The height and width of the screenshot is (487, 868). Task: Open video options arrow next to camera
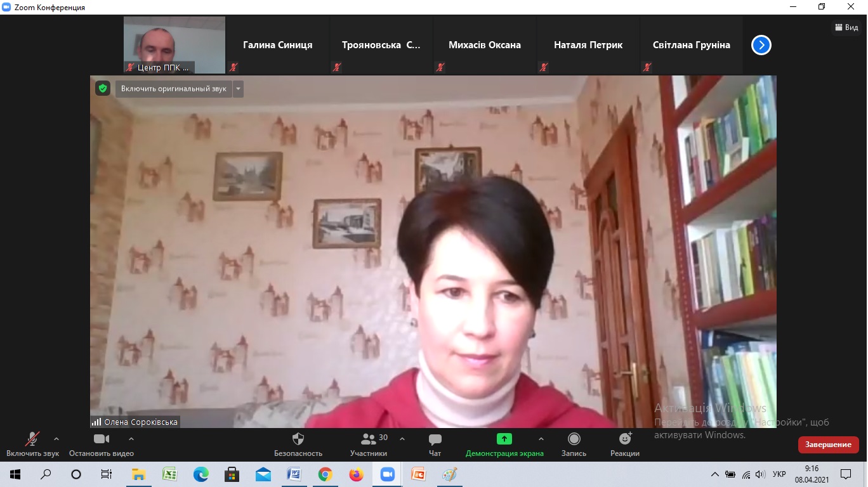click(x=131, y=438)
